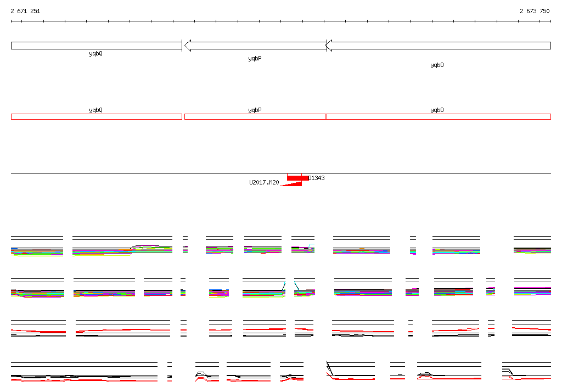This screenshot has height=392, width=562.
Task: Click the red yqbO rectangle
Action: [x=439, y=116]
